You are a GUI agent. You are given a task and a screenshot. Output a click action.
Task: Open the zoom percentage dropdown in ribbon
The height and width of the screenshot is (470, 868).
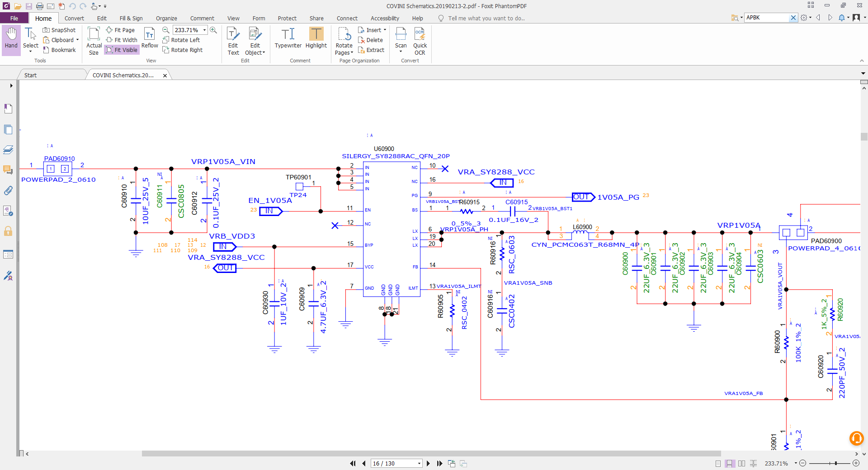tap(204, 30)
